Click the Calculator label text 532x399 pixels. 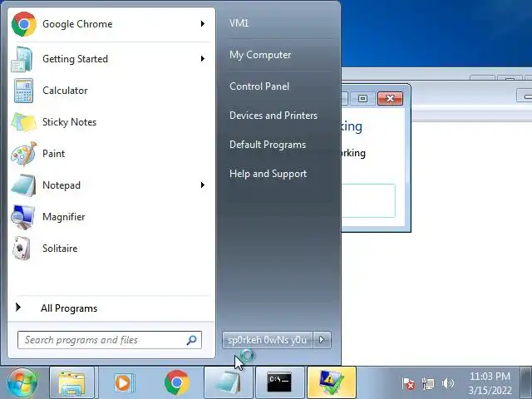click(x=65, y=91)
